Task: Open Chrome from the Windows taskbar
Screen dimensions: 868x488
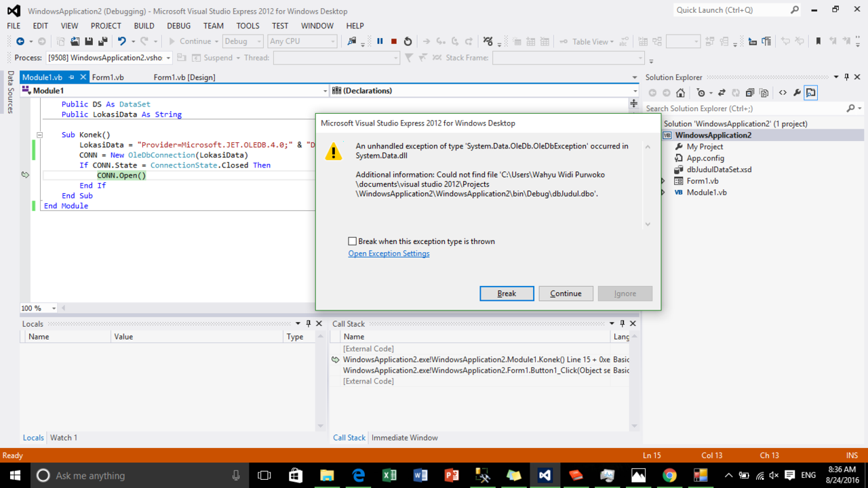Action: [669, 476]
